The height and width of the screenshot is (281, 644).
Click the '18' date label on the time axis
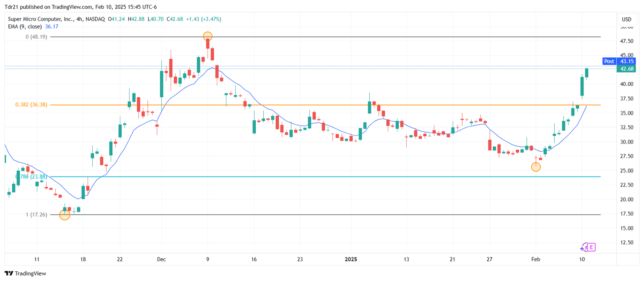pos(83,259)
